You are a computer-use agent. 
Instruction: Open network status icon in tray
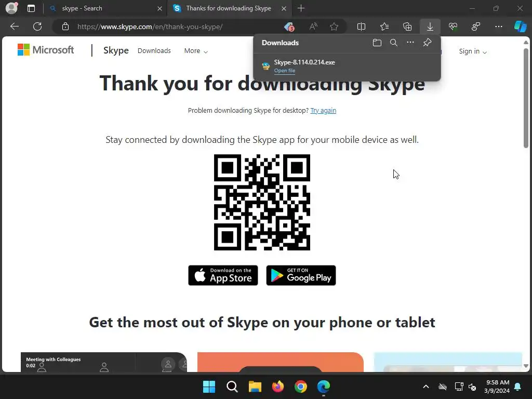(459, 387)
